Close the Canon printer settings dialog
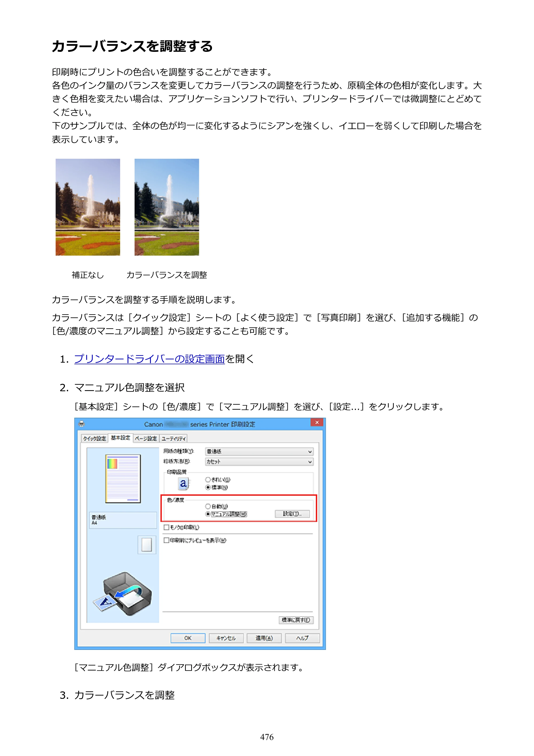The image size is (534, 756). point(317,422)
